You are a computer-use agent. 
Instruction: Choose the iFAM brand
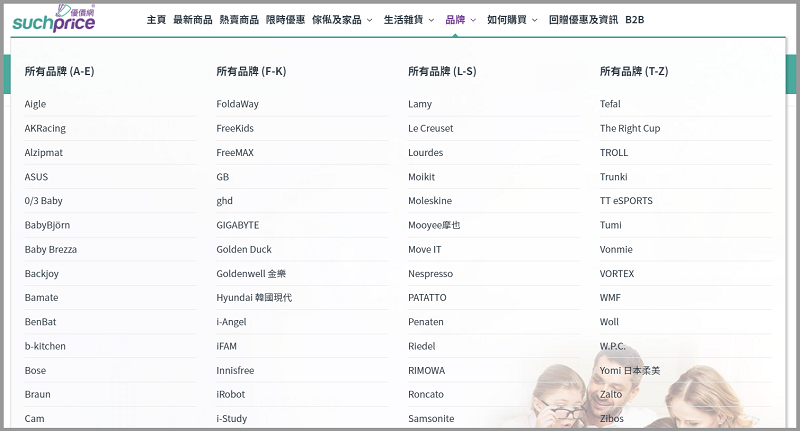coord(227,346)
